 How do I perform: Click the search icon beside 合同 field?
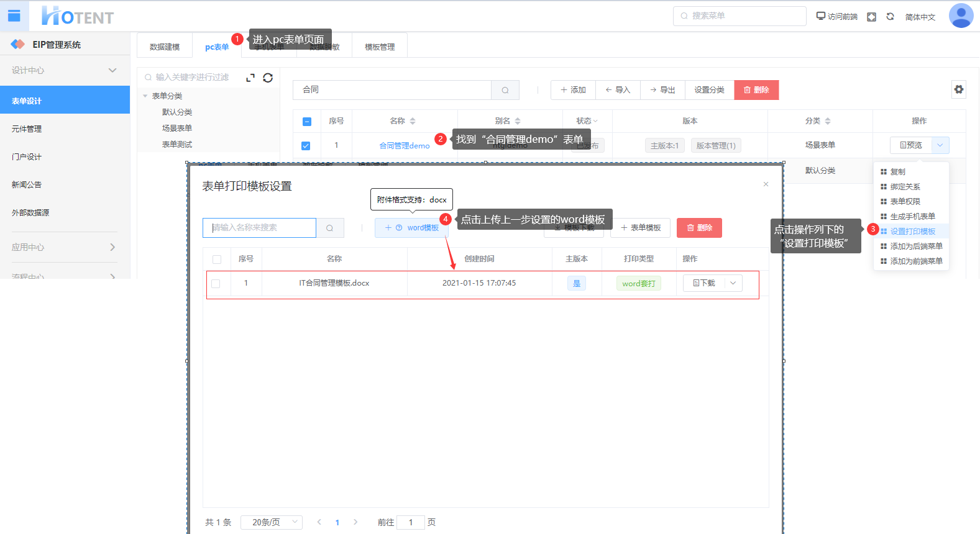click(x=505, y=90)
